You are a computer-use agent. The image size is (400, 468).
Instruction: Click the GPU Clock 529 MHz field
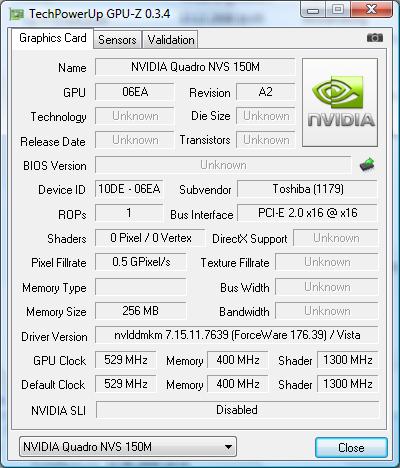(126, 360)
